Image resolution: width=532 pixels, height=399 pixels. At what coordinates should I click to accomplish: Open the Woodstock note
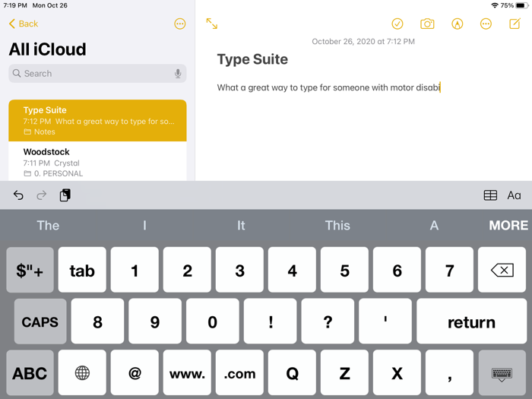click(97, 161)
